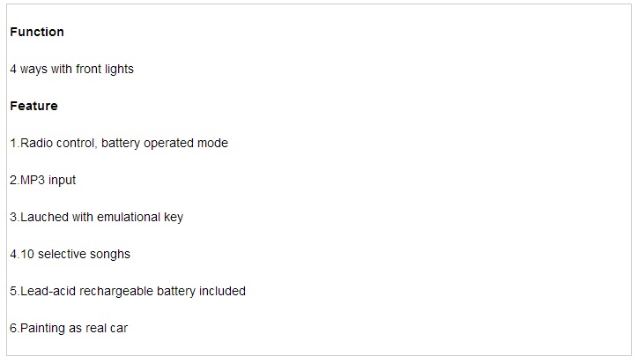Click the bold "Feature" heading
Viewport: 638px width, 364px height.
pyautogui.click(x=33, y=106)
